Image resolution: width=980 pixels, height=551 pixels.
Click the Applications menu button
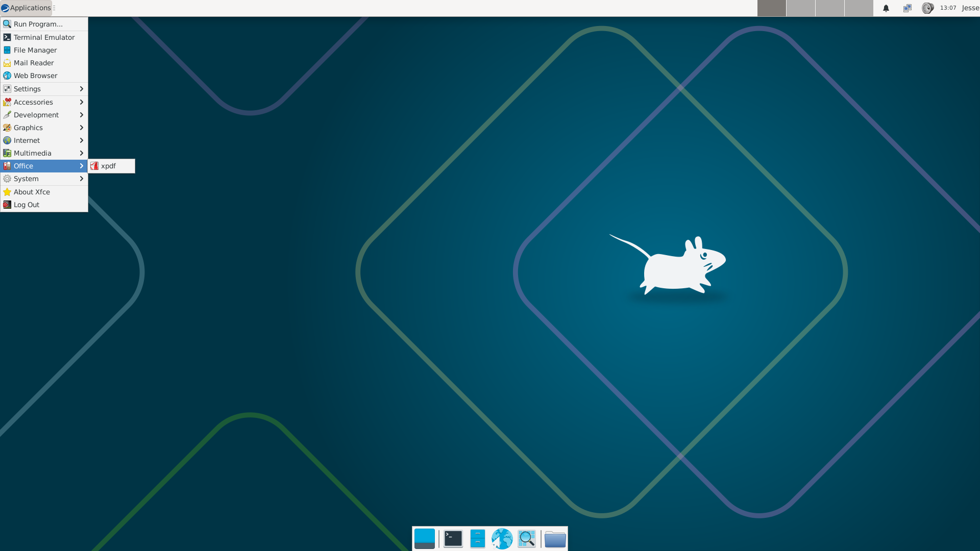tap(26, 8)
